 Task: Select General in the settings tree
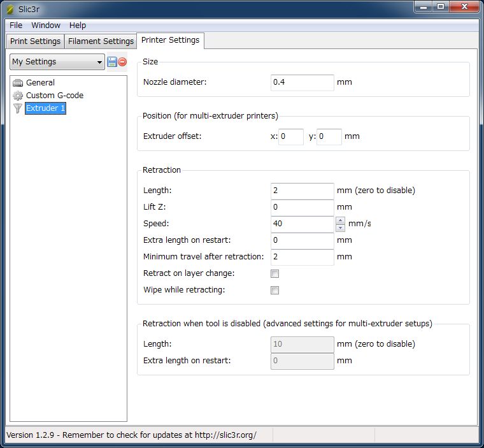click(x=40, y=83)
